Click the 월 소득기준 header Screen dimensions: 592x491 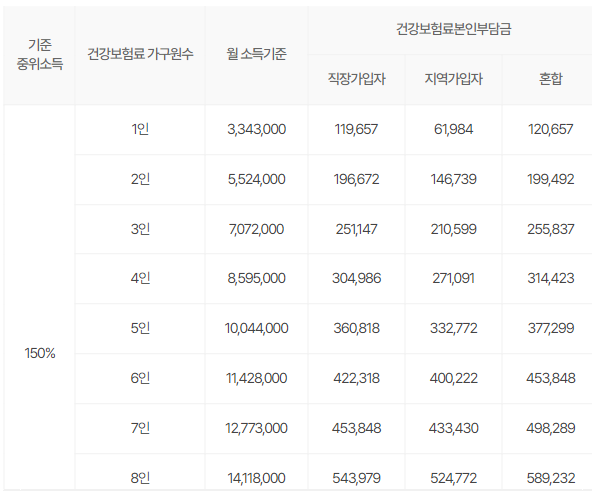coord(256,54)
